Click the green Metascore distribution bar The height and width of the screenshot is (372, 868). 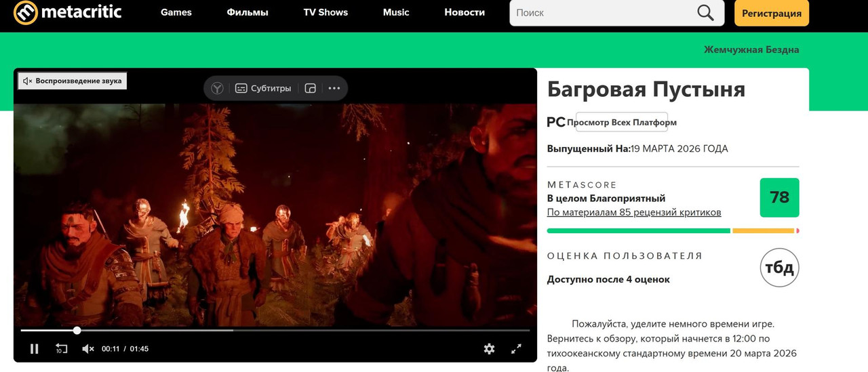[639, 231]
